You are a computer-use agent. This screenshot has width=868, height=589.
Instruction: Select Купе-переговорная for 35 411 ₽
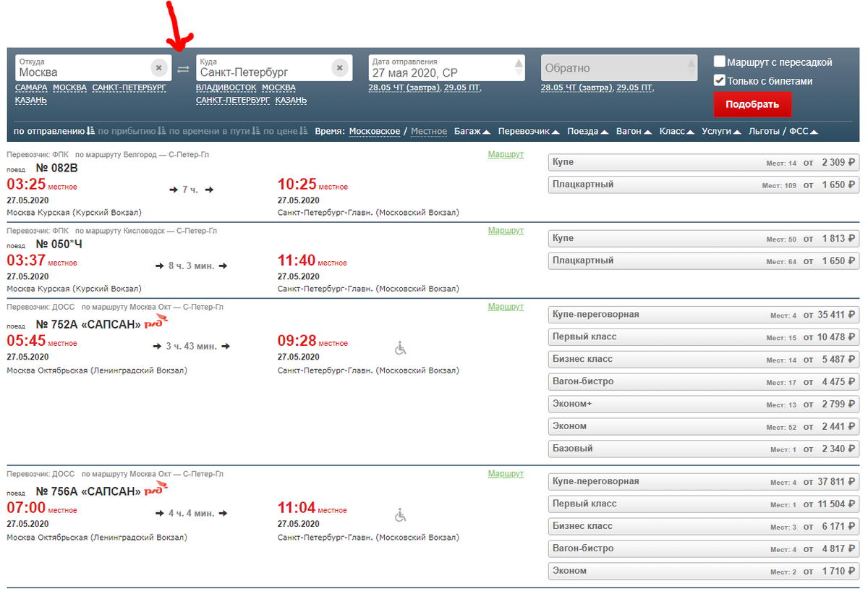point(704,315)
